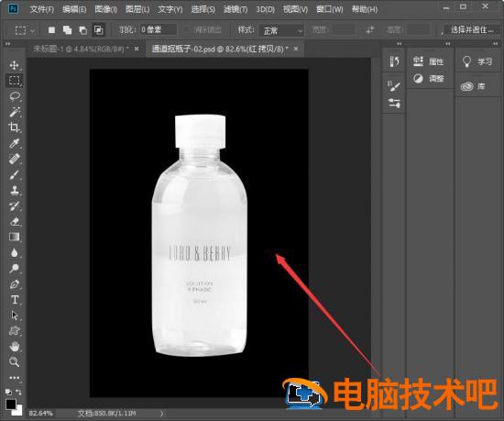Select the Lasso tool
The width and height of the screenshot is (504, 421).
[15, 96]
